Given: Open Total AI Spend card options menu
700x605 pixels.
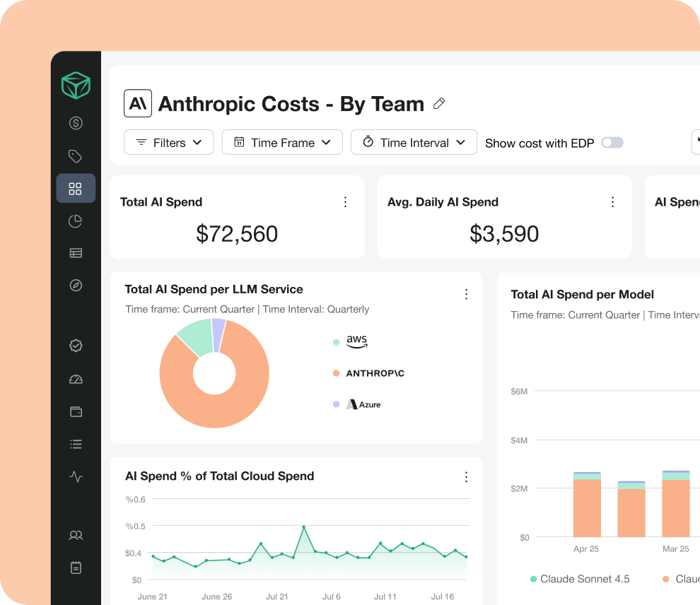Looking at the screenshot, I should [x=345, y=202].
